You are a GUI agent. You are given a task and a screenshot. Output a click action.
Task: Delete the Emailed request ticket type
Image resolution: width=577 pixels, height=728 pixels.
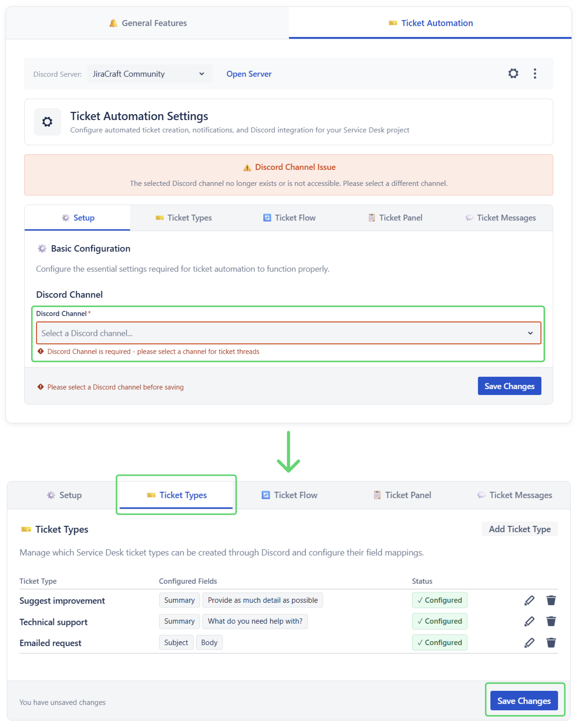tap(551, 643)
